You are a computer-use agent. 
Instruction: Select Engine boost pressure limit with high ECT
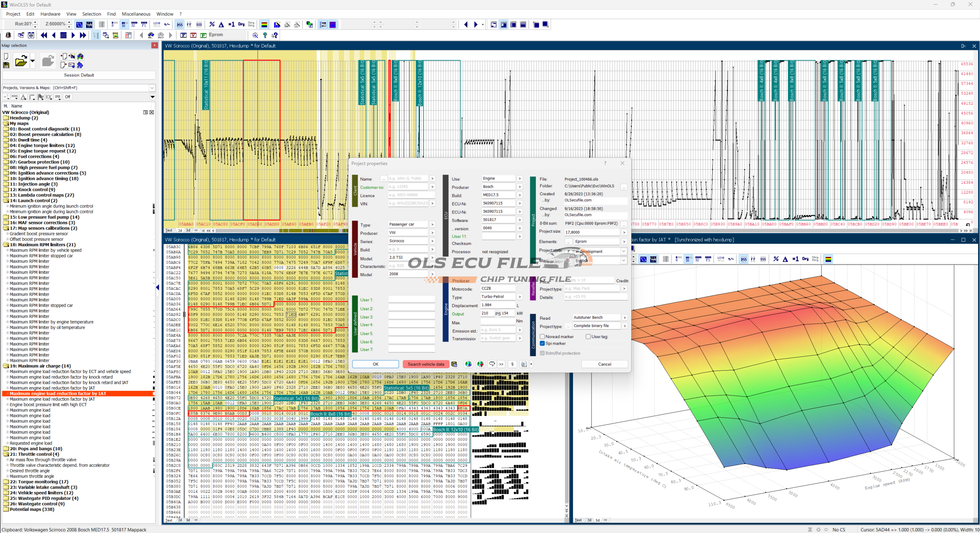(48, 405)
